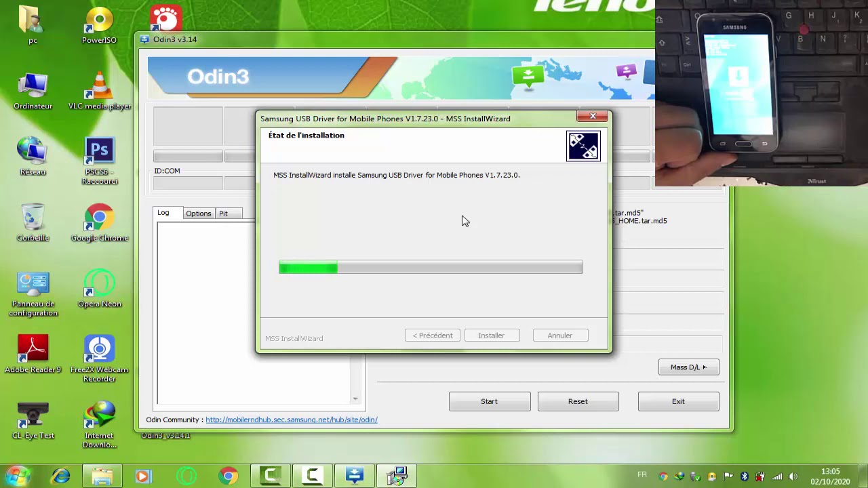Click the Exit button in Odin3
The height and width of the screenshot is (488, 868).
click(678, 401)
